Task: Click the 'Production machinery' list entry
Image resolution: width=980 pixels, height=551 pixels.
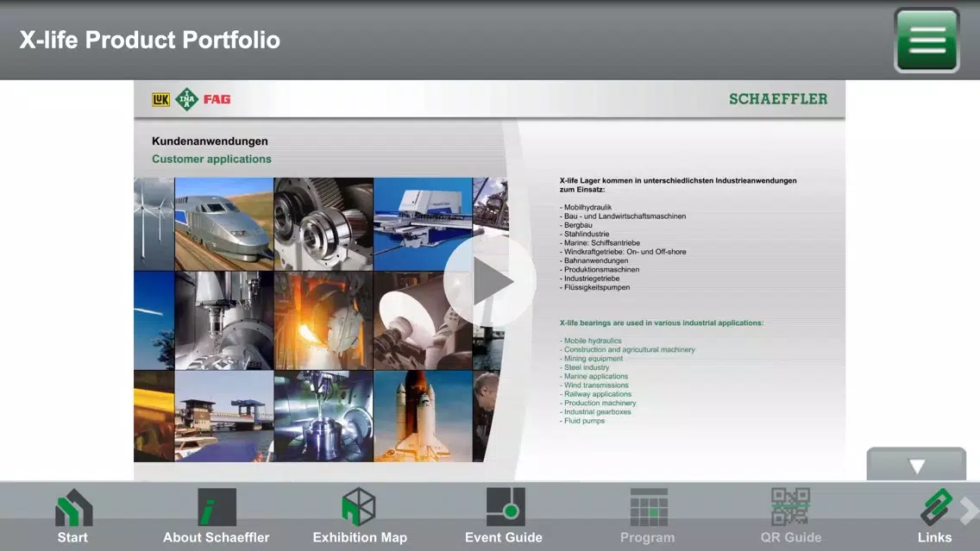Action: click(x=598, y=403)
